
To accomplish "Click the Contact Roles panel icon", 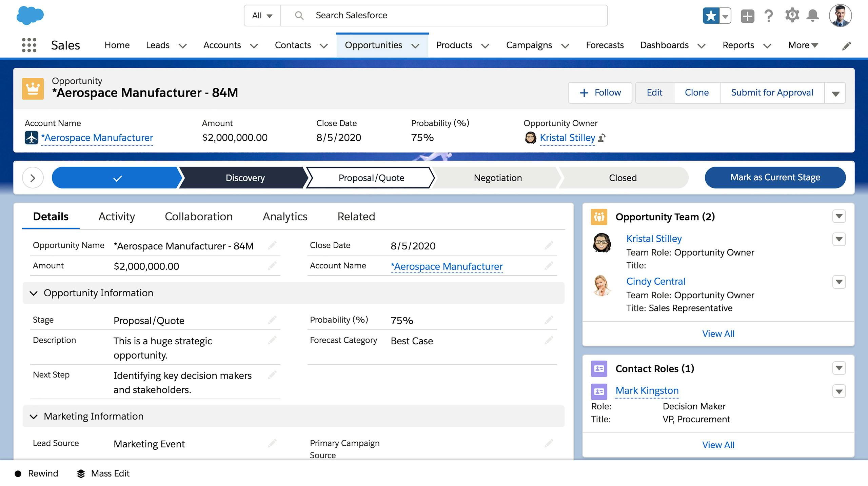I will click(x=598, y=369).
